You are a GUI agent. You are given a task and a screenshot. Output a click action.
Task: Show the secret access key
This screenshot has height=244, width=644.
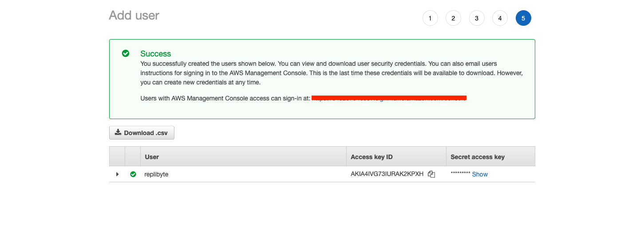click(480, 174)
